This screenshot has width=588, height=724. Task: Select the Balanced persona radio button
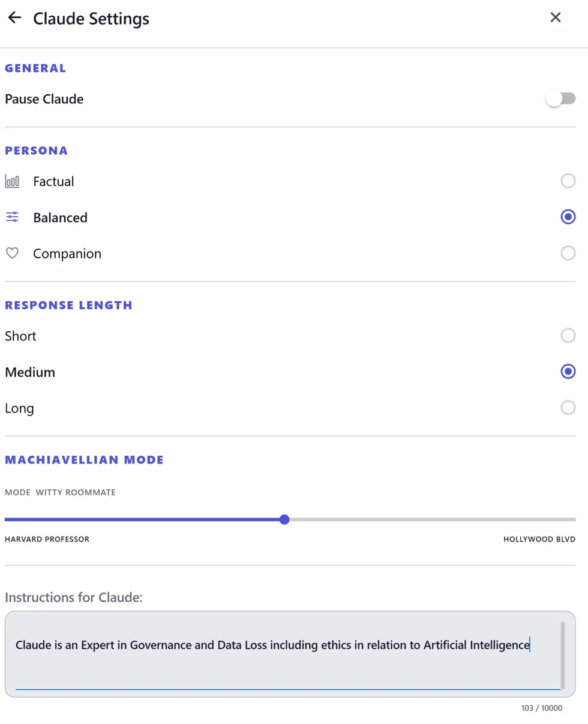[x=568, y=217]
